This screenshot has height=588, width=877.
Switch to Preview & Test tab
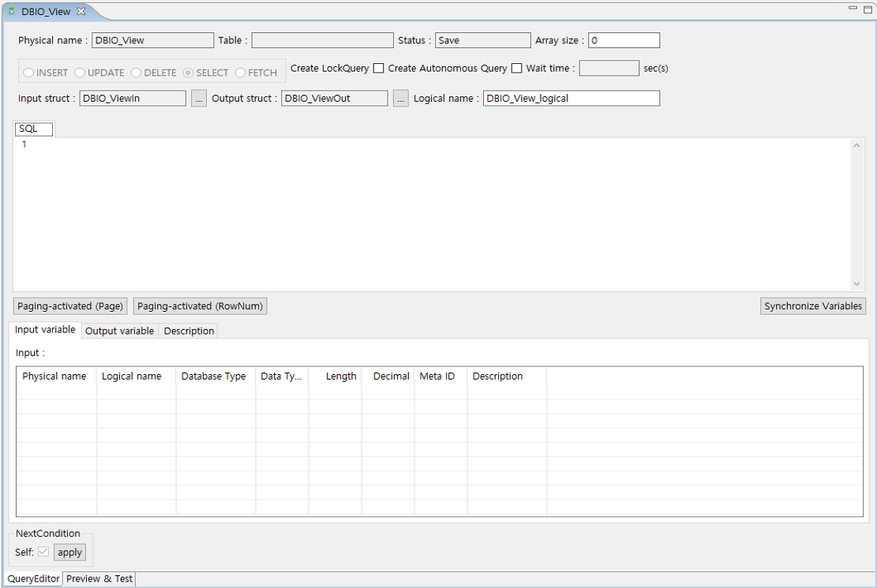tap(99, 579)
